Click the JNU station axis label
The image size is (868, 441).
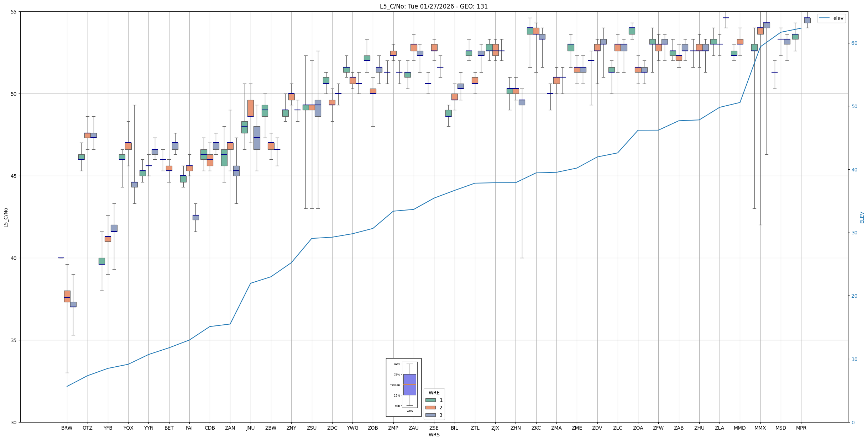pos(250,428)
